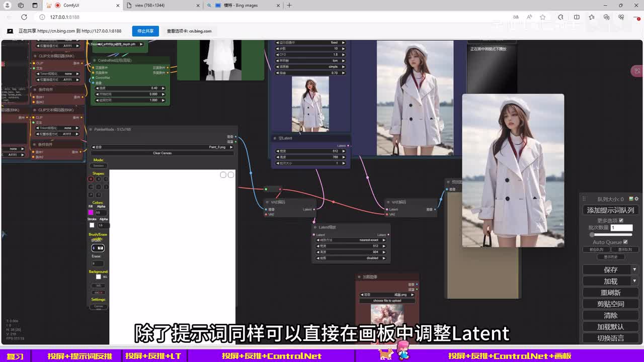
Task: Switch to the Bing images tab
Action: [x=240, y=6]
